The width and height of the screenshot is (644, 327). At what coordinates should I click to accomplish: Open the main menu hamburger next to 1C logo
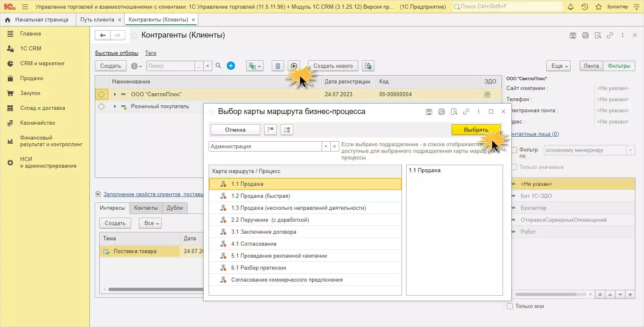[x=25, y=7]
